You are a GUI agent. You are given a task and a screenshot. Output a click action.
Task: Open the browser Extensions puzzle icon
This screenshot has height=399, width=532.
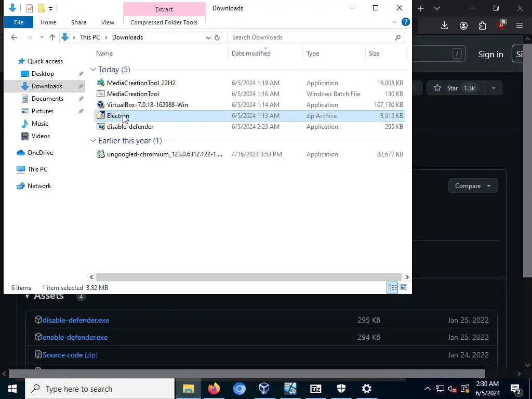point(482,25)
